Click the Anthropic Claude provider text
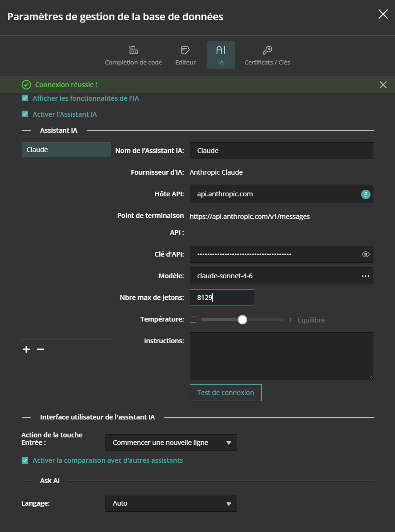Image resolution: width=395 pixels, height=532 pixels. 216,172
